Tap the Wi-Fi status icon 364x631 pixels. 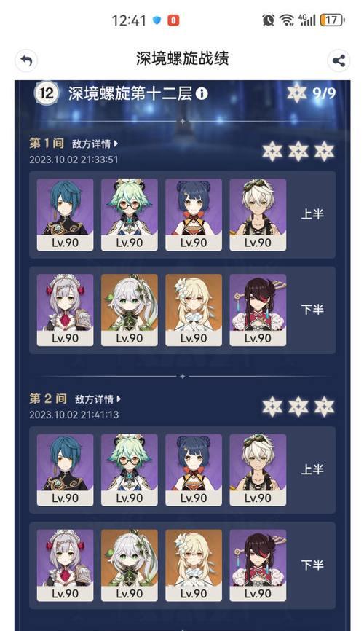(x=287, y=20)
